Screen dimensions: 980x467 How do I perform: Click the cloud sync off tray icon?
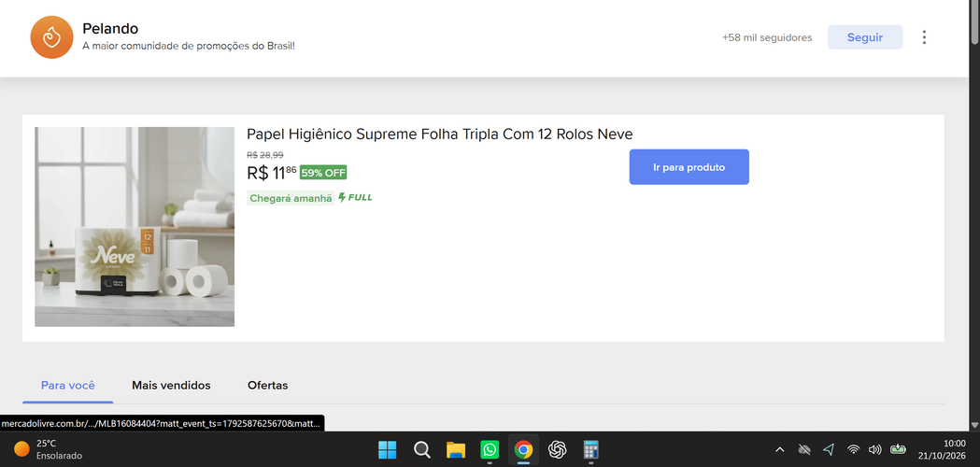point(804,449)
